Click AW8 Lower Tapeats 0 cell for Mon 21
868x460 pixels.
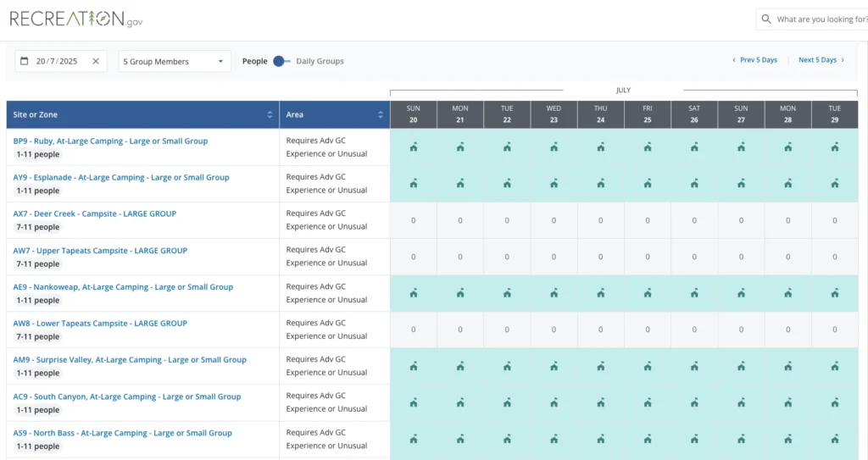pos(460,330)
